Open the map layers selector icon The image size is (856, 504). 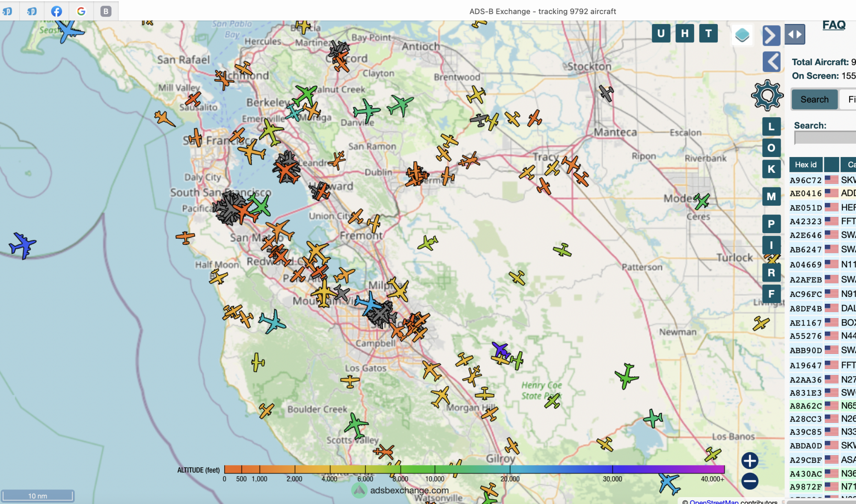point(742,35)
